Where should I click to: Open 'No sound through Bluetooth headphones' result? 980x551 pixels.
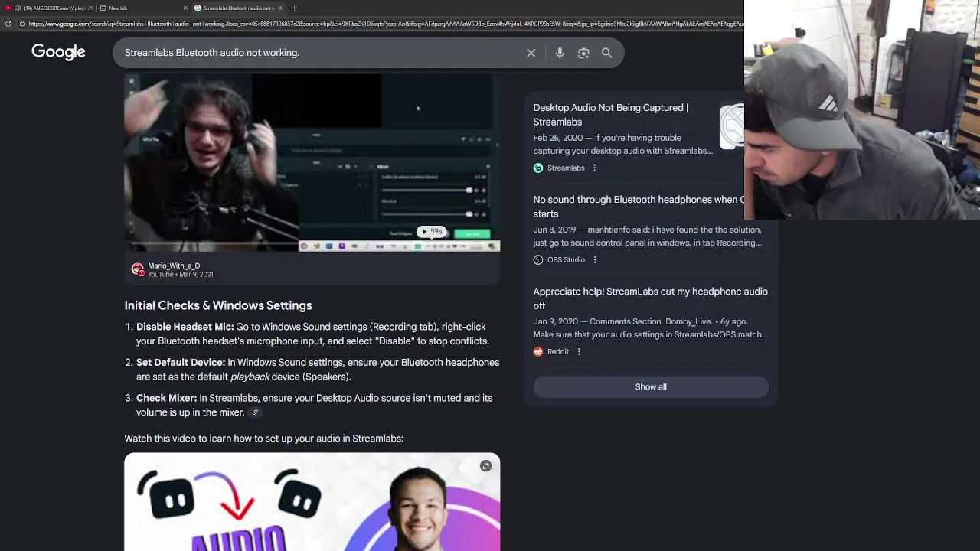639,207
